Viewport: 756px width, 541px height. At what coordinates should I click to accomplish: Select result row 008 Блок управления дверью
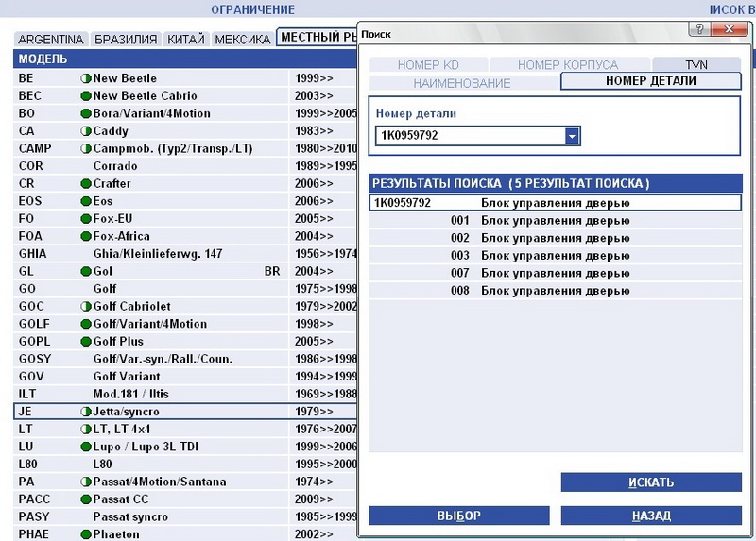pos(556,291)
